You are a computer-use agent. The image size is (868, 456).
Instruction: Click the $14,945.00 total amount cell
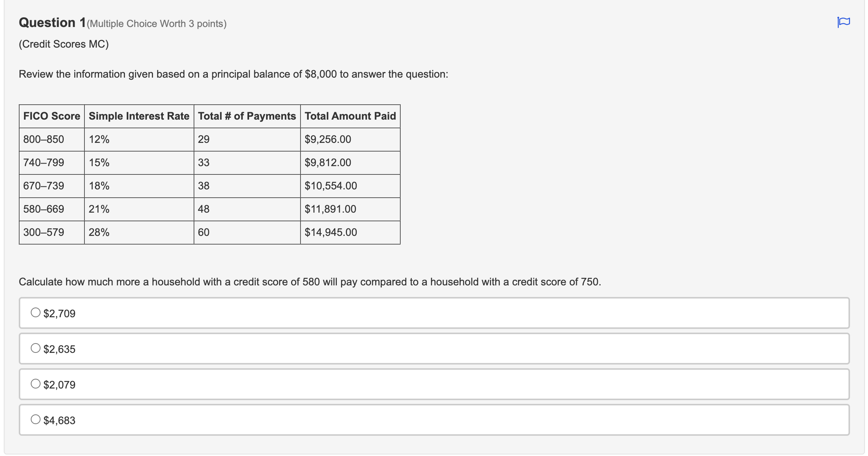(350, 232)
